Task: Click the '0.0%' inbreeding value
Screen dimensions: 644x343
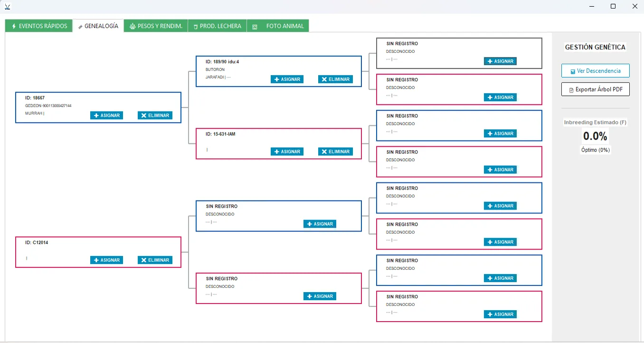Action: [x=595, y=136]
